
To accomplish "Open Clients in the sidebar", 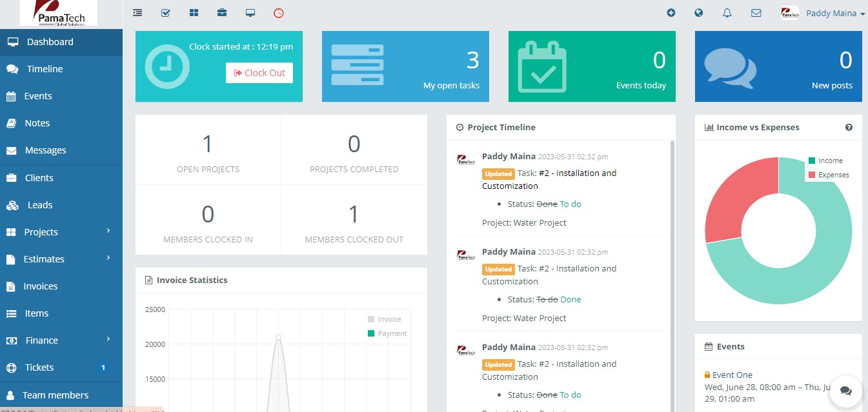I will 61,178.
